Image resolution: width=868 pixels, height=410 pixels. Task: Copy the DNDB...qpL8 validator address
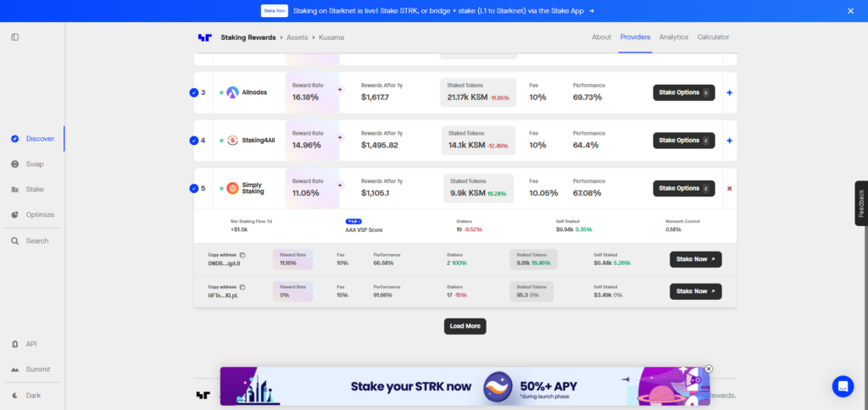(242, 255)
